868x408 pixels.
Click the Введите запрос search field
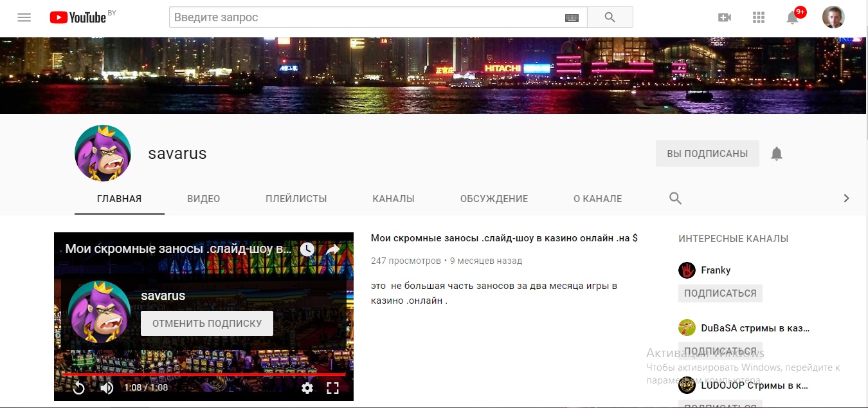click(x=366, y=17)
